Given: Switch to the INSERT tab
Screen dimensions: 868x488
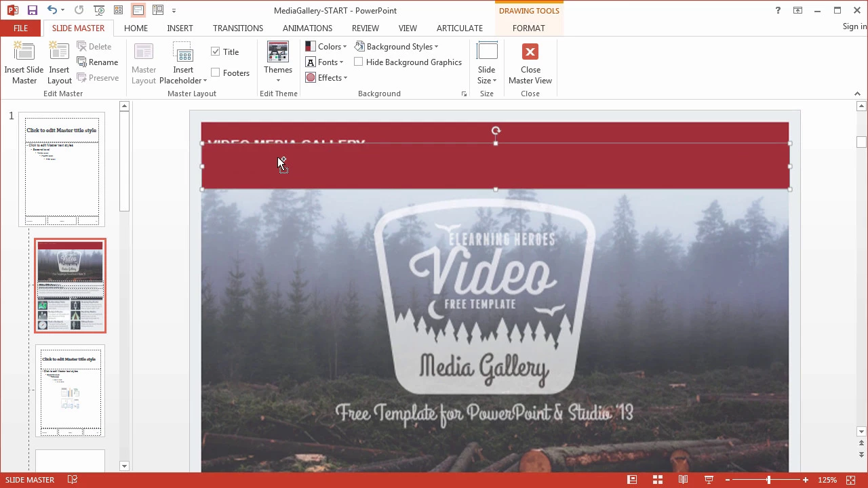Looking at the screenshot, I should [180, 28].
